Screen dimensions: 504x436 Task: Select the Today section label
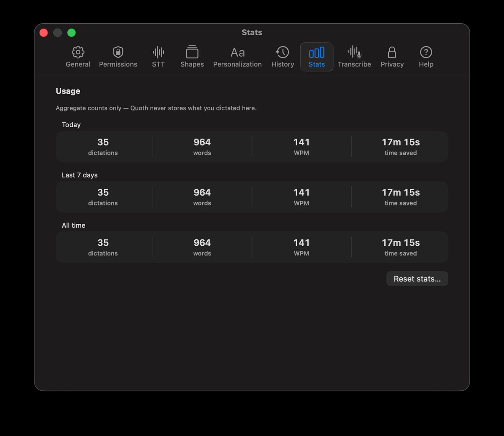pyautogui.click(x=71, y=125)
